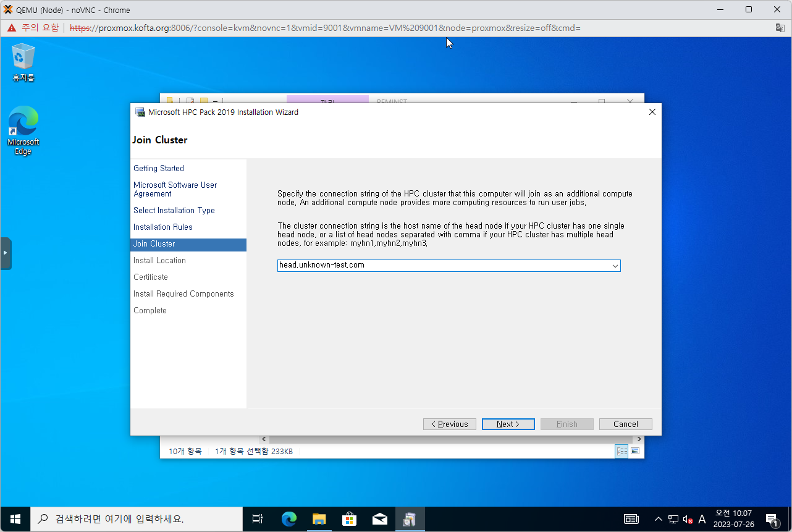
Task: Select the Microsoft Edge desktop shortcut
Action: point(23,130)
